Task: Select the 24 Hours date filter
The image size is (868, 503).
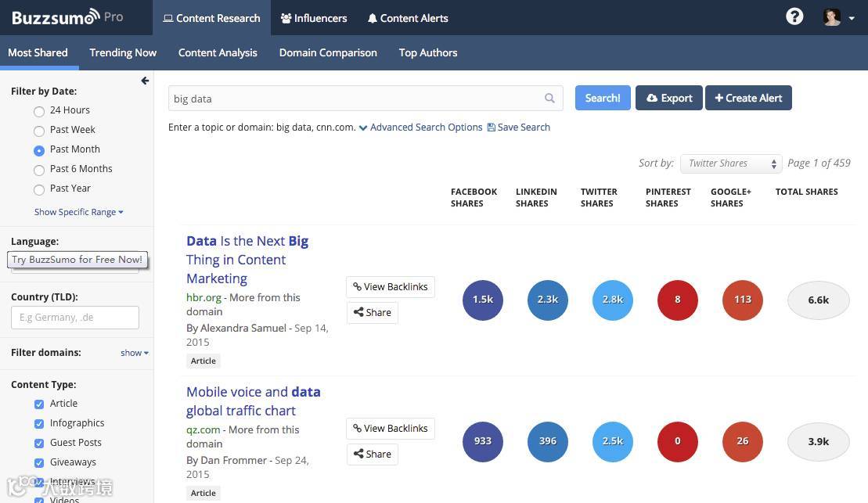Action: (39, 111)
